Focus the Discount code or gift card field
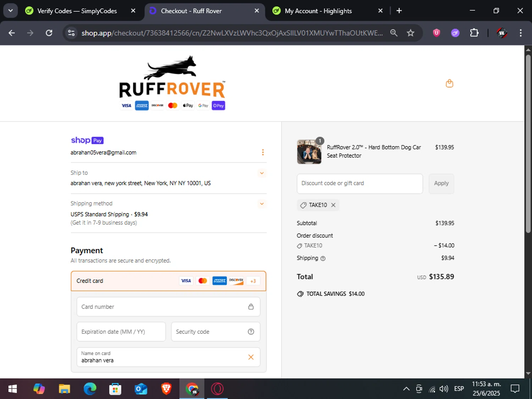532x399 pixels. click(x=360, y=183)
